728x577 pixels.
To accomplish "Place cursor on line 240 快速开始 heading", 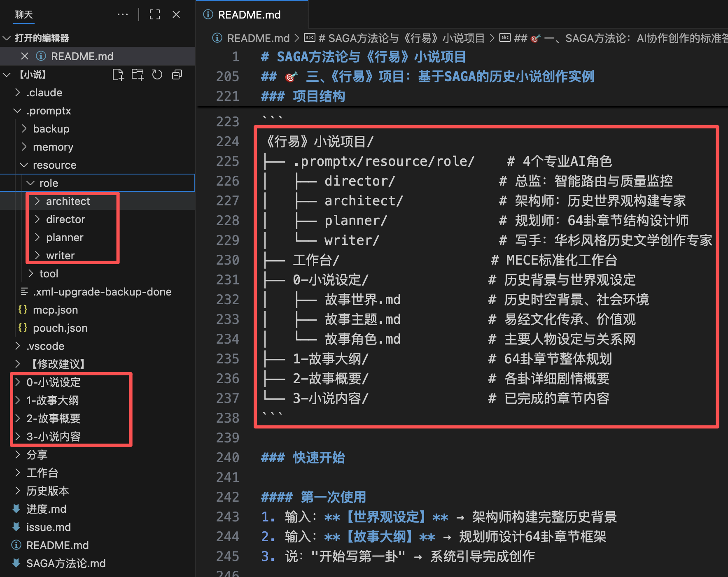I will [x=319, y=458].
